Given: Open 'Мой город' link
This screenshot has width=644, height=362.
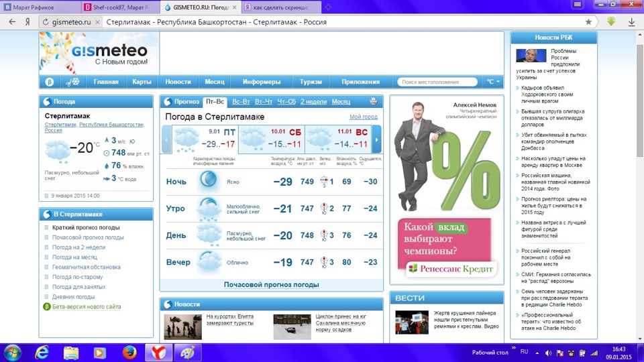Looking at the screenshot, I should tap(364, 117).
